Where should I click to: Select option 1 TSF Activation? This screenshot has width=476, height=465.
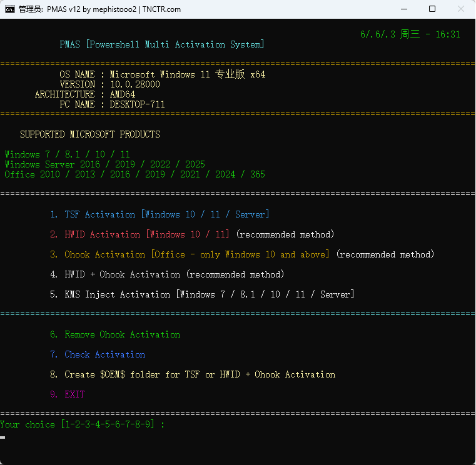pyautogui.click(x=160, y=214)
